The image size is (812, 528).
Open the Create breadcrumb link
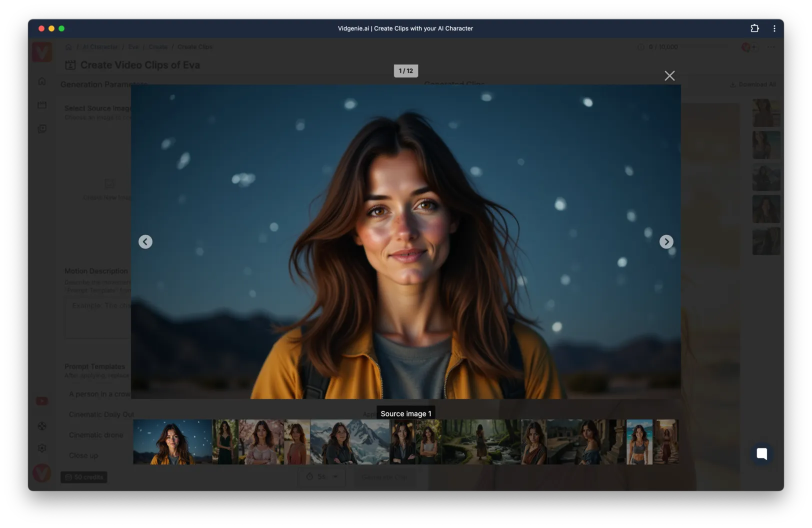point(158,47)
